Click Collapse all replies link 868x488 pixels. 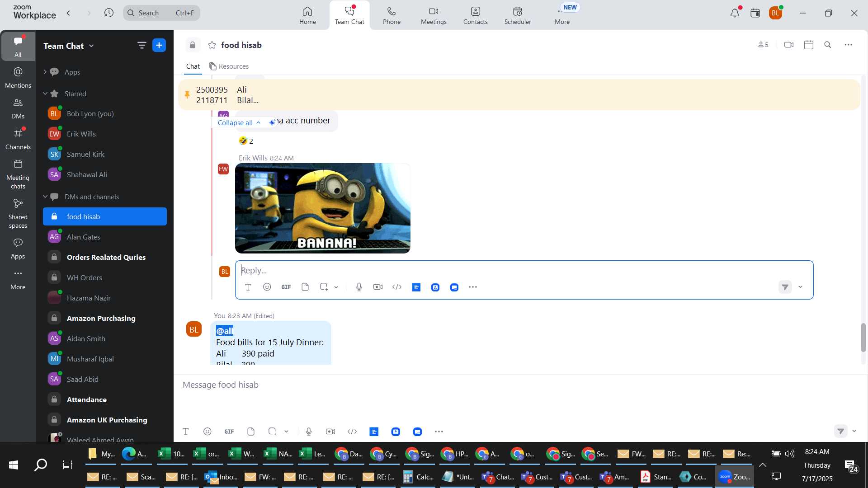click(239, 123)
